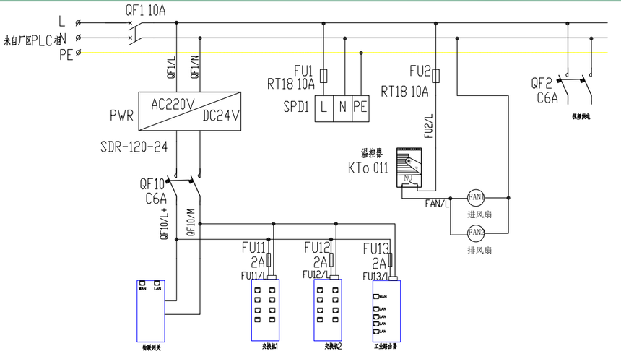Select the QF1 10A breaker switch
Screen dimensions: 621x364
[135, 30]
